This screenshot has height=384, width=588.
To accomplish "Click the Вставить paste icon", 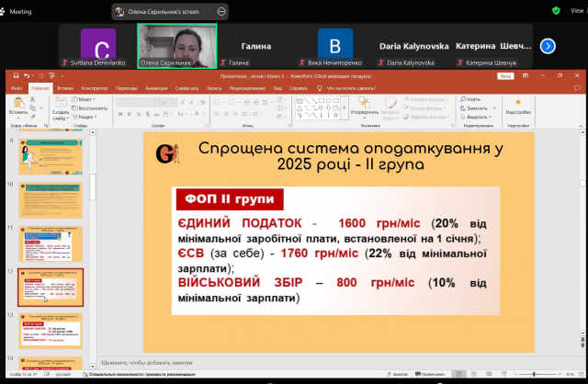I will (17, 105).
